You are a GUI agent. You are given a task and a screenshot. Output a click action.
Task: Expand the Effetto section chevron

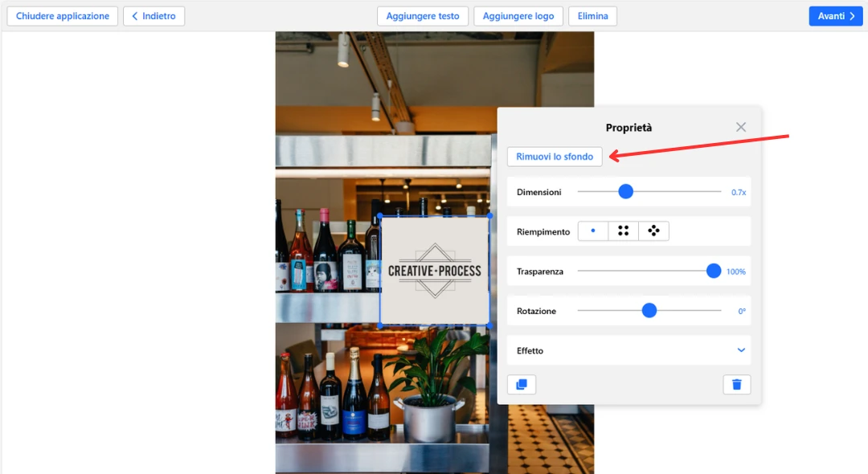click(741, 350)
